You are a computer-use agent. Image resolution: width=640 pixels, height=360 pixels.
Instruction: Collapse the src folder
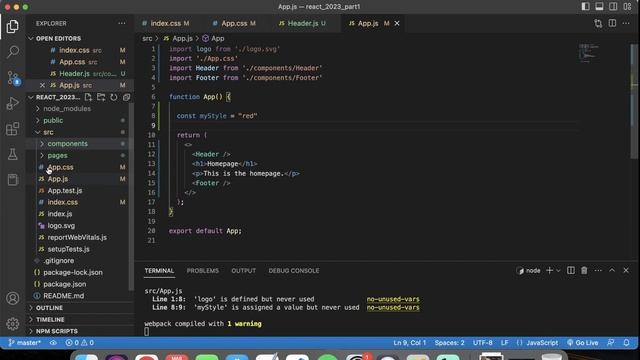pos(38,132)
